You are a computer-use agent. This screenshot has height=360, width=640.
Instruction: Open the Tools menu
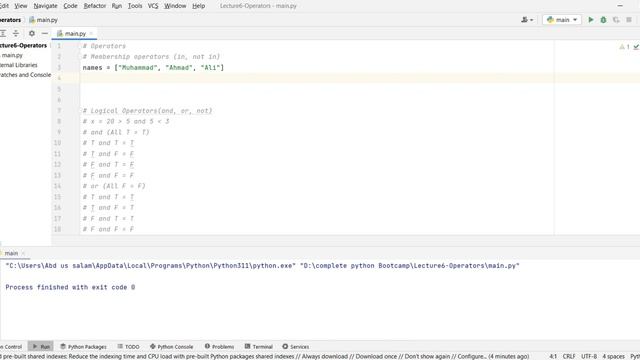pyautogui.click(x=135, y=6)
